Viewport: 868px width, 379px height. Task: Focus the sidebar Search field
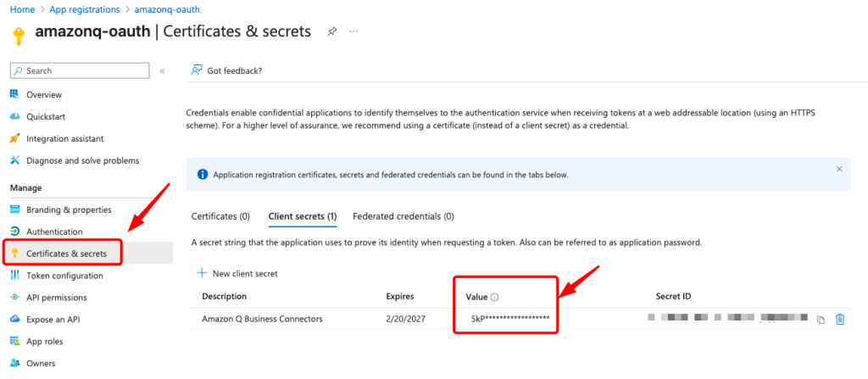[83, 71]
